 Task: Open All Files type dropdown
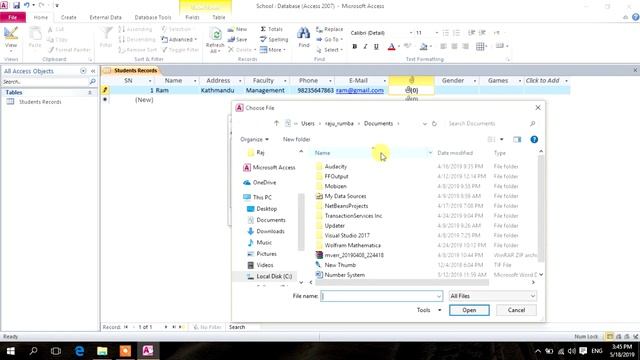(x=493, y=296)
